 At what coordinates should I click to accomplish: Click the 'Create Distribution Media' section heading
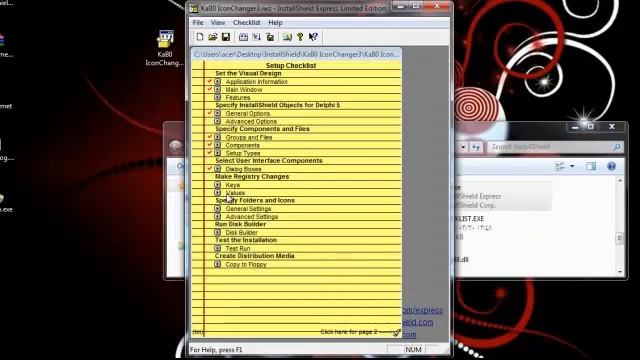[255, 256]
